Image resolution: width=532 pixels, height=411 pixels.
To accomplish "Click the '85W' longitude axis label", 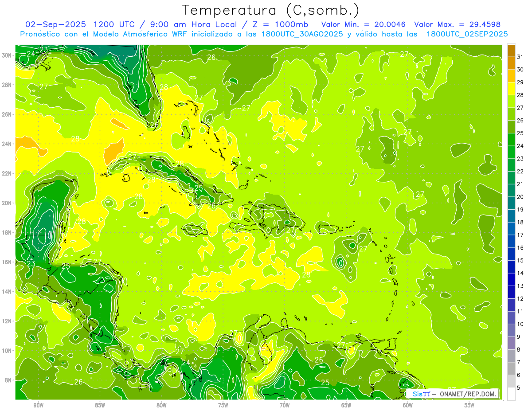I will (100, 405).
